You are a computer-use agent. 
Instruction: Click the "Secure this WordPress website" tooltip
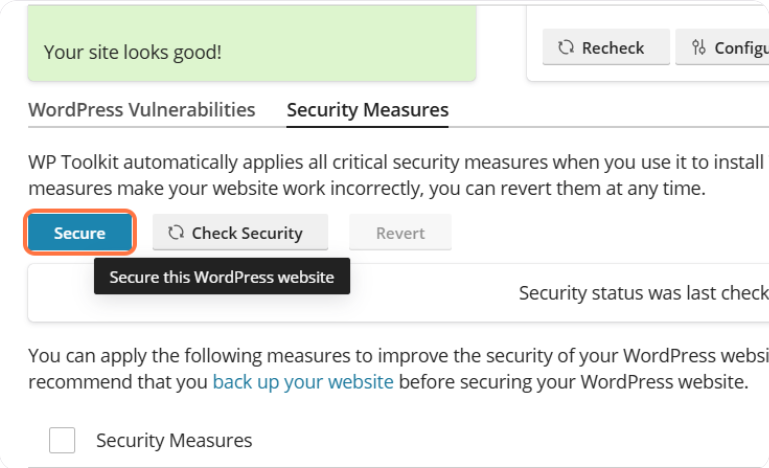[x=221, y=277]
